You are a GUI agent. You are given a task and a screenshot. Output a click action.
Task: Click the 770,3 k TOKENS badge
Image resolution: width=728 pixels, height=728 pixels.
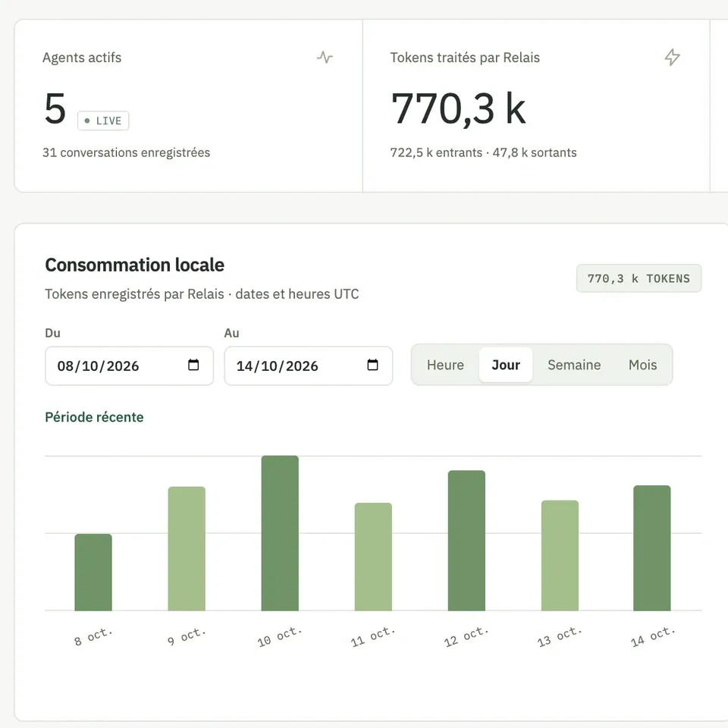coord(639,278)
